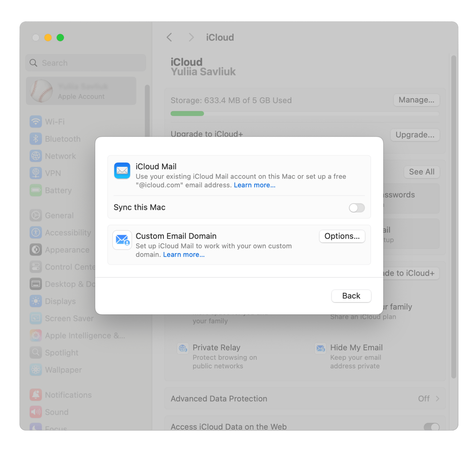Click the main pane vertical scrollbar

coord(453,217)
